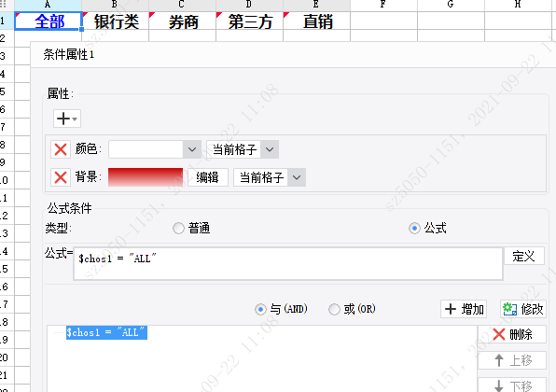Screen dimensions: 556x392
Task: Open the add property plus dropdown
Action: click(67, 119)
